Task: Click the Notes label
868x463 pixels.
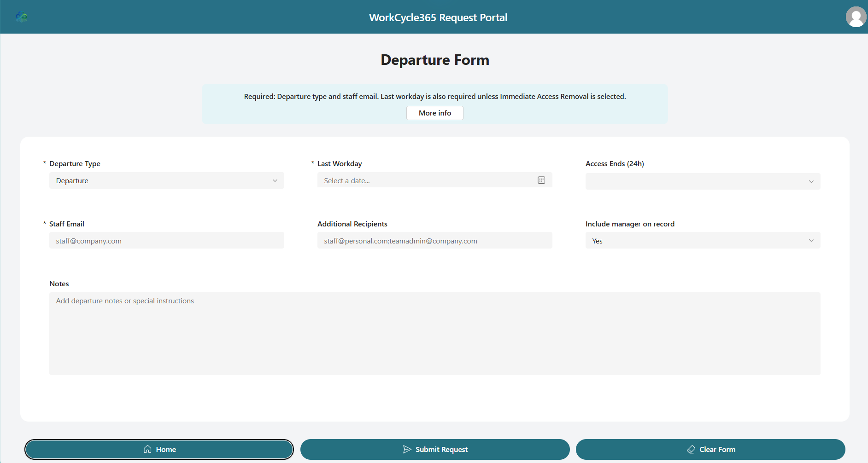Action: coord(59,284)
